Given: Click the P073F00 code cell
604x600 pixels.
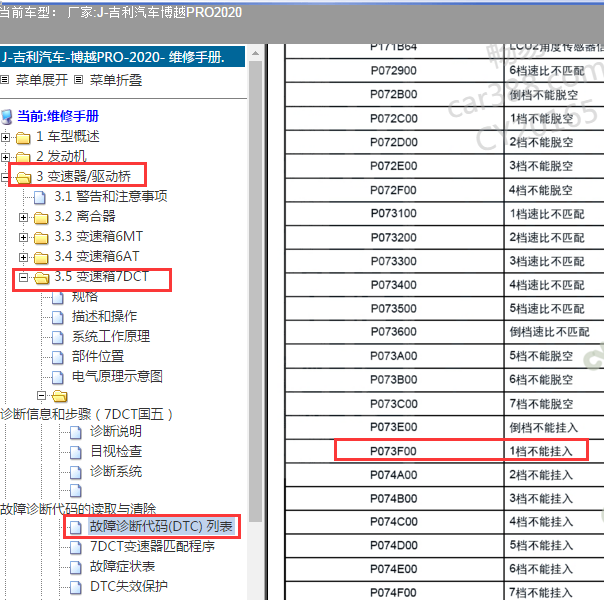Looking at the screenshot, I should pyautogui.click(x=394, y=451).
